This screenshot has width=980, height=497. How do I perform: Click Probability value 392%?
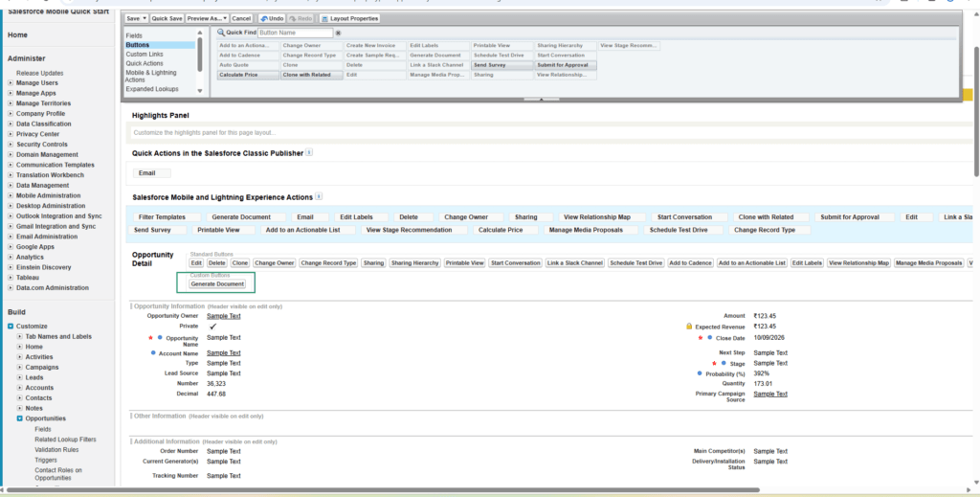(x=761, y=373)
